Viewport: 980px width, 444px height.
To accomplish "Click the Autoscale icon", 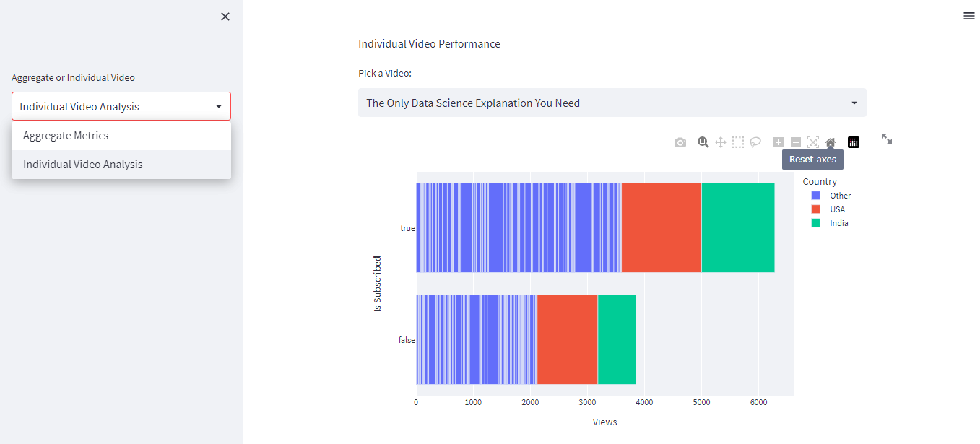I will pyautogui.click(x=812, y=142).
